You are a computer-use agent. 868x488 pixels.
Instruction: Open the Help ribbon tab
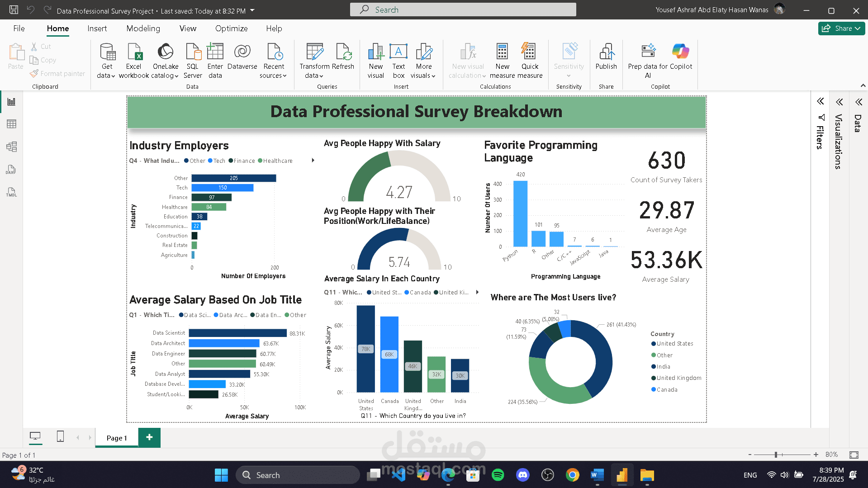click(274, 28)
